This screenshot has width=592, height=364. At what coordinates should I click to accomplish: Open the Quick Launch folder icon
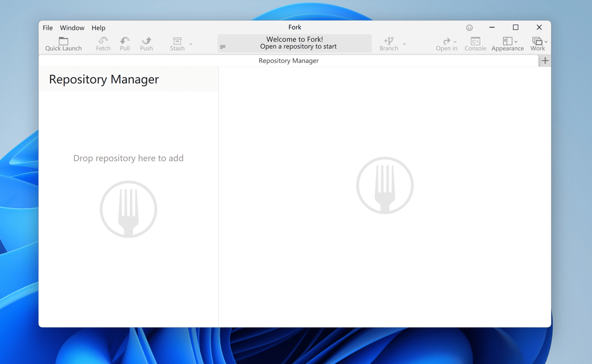click(x=63, y=41)
